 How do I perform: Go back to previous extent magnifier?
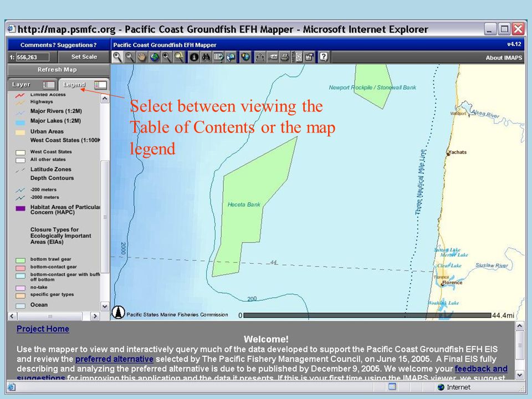tap(167, 57)
